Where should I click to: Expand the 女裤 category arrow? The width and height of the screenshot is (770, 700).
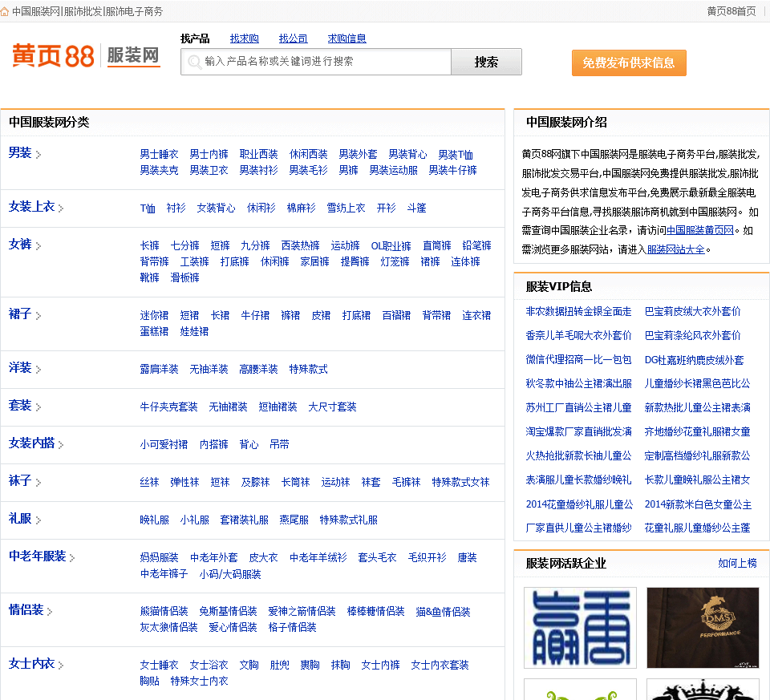pyautogui.click(x=38, y=246)
